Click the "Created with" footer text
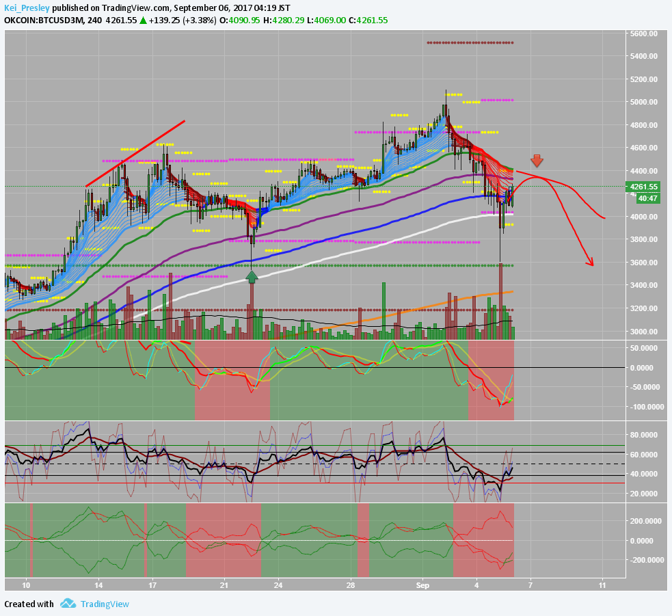The width and height of the screenshot is (672, 616). 29,604
